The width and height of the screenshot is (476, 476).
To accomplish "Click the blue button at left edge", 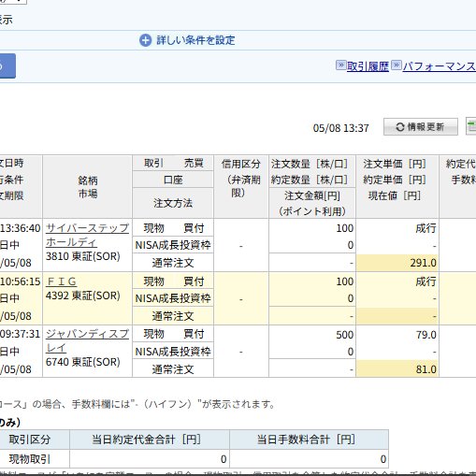I will 7,66.
